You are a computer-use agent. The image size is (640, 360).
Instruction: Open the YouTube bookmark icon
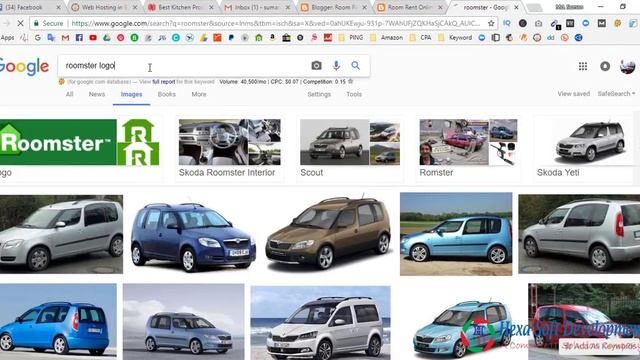pos(93,38)
